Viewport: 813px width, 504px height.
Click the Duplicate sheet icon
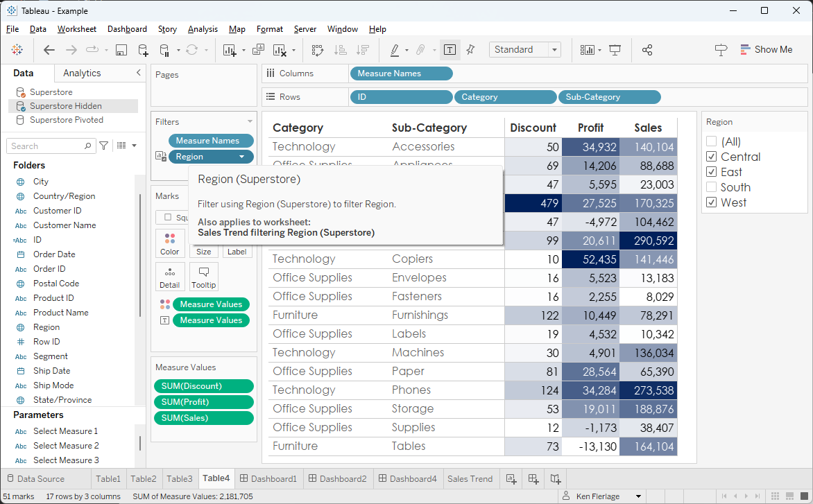pos(258,50)
